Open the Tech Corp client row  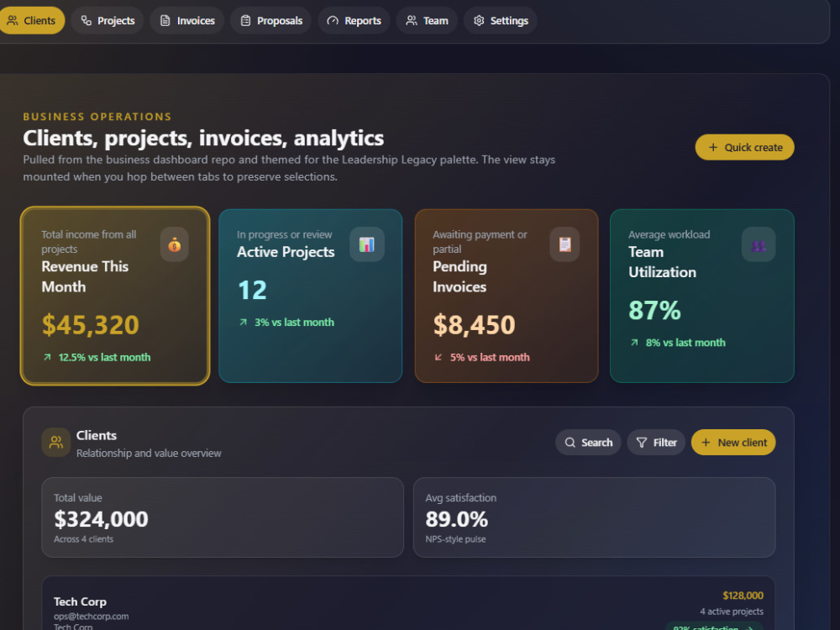click(408, 603)
